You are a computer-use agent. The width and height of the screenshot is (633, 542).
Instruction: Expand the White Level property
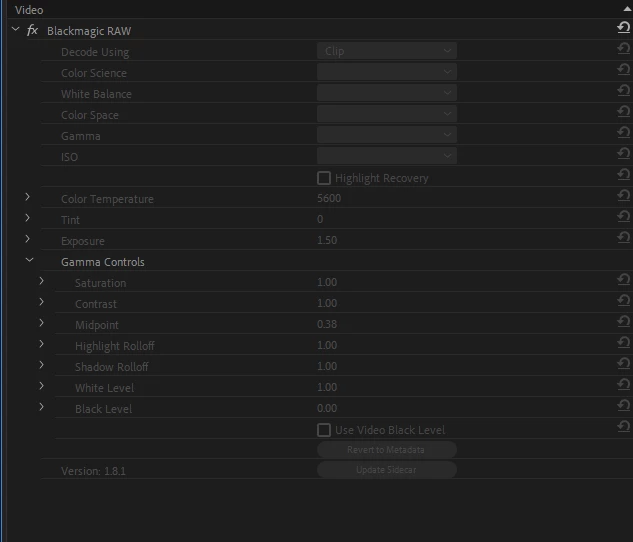click(41, 385)
